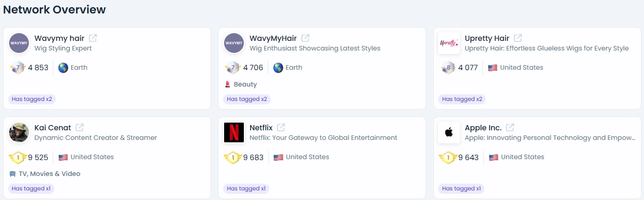Click Dynamic Content Creator & Streamer text
The image size is (644, 200).
96,138
